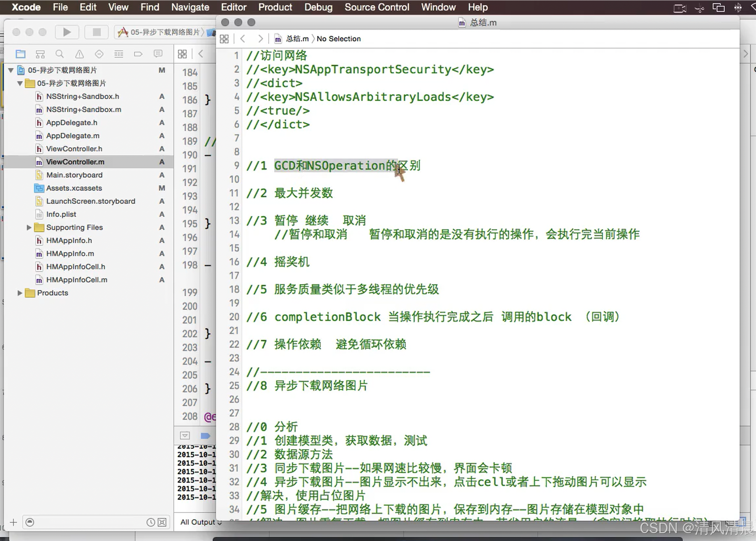Screen dimensions: 756x541
Task: Hide the debug area toggle button
Action: pyautogui.click(x=185, y=436)
